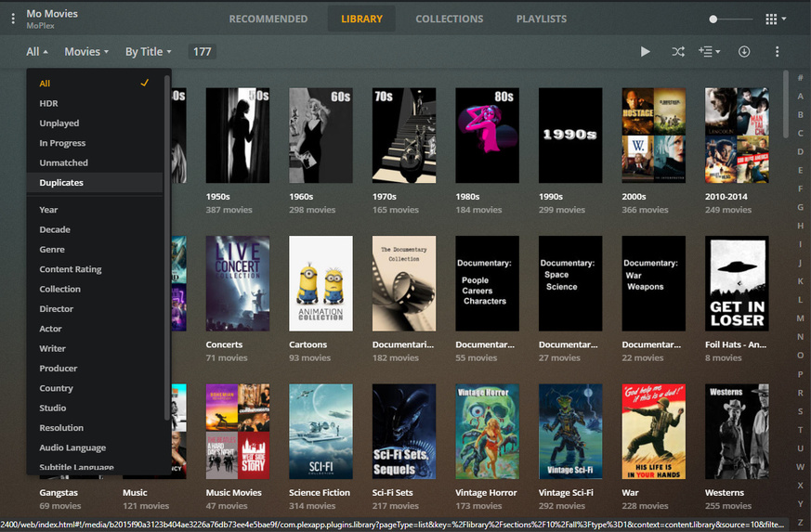
Task: Open the sidebar menu three-dot icon beside Mo Movies
Action: (x=13, y=19)
